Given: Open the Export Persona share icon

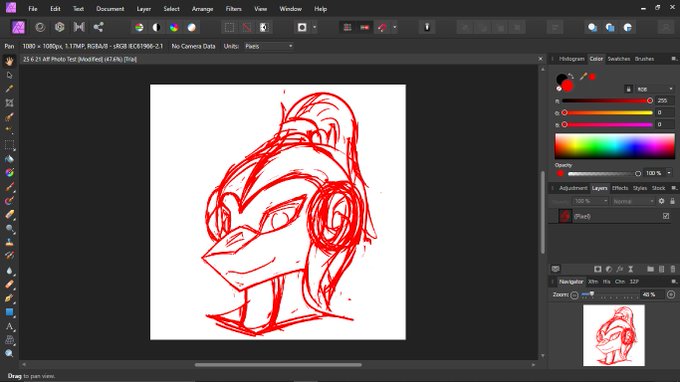Looking at the screenshot, I should (x=98, y=27).
